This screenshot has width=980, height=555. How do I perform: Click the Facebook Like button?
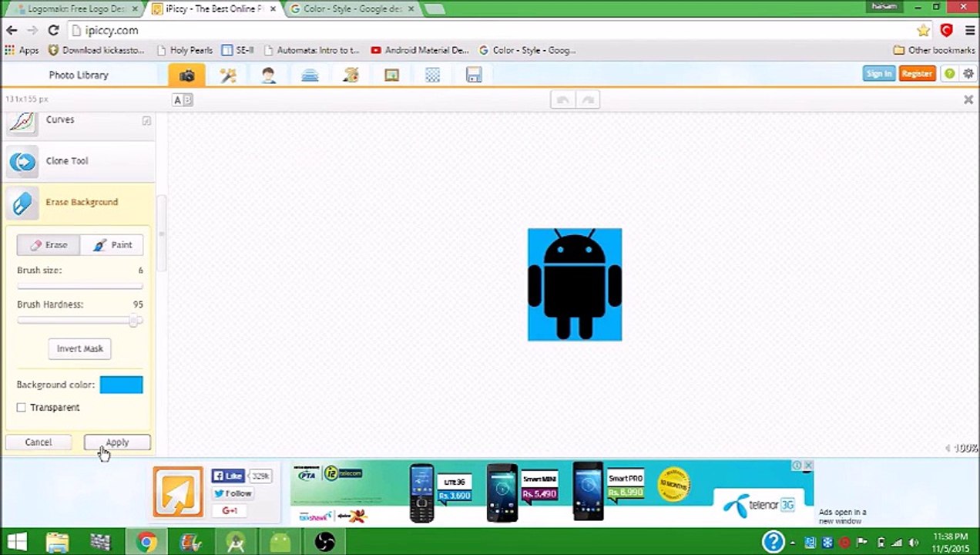click(x=227, y=476)
